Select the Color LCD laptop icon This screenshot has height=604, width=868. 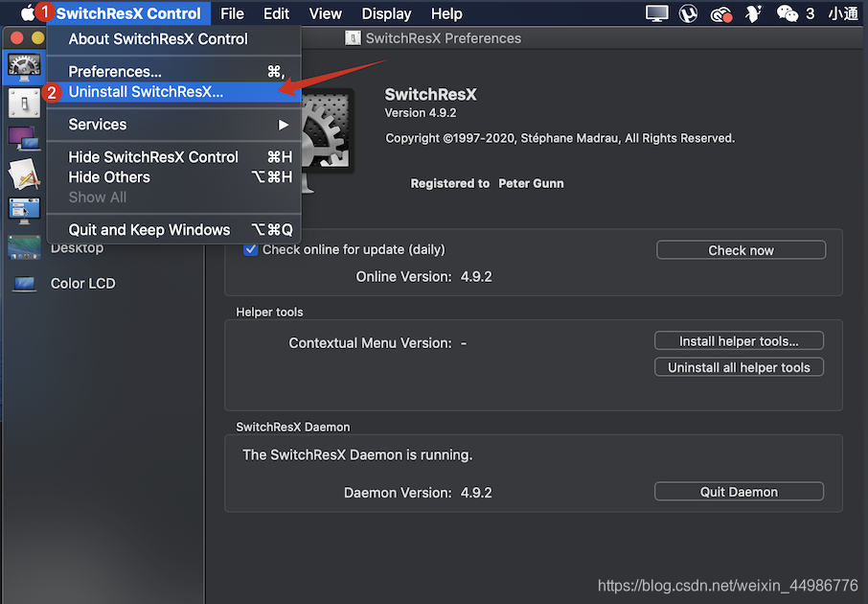(x=24, y=284)
